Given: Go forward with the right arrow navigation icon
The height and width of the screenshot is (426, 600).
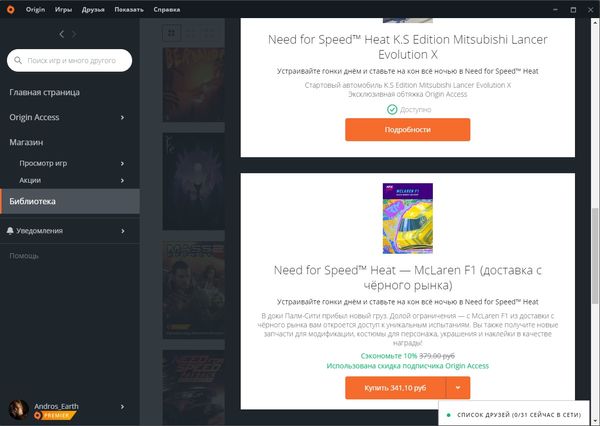Looking at the screenshot, I should pos(74,34).
